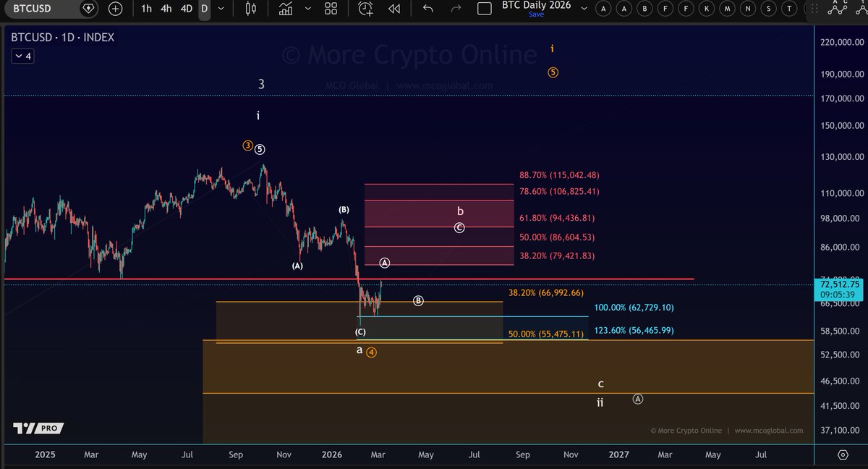Click the BTC Daily 2026 layout name
The width and height of the screenshot is (868, 469).
(x=536, y=5)
